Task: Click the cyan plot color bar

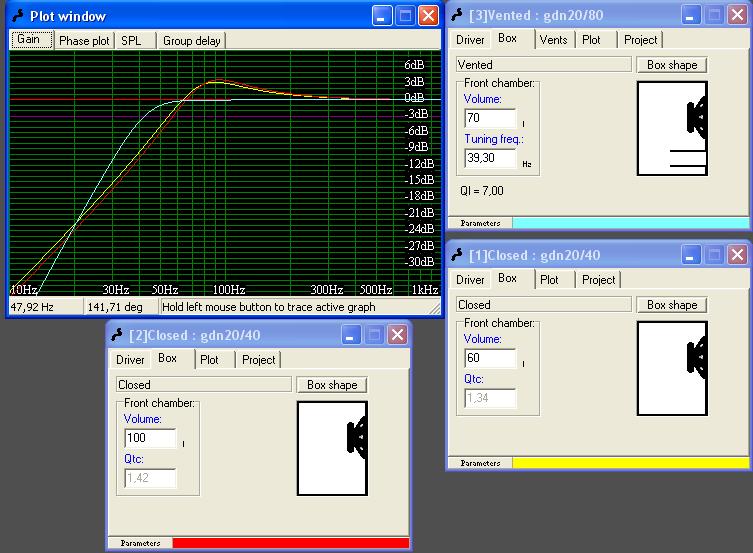Action: 630,223
